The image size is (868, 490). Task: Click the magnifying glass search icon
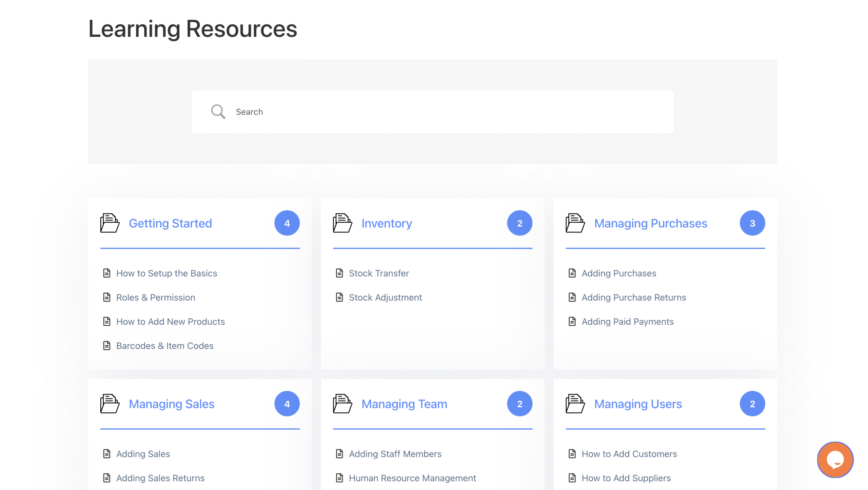point(218,111)
